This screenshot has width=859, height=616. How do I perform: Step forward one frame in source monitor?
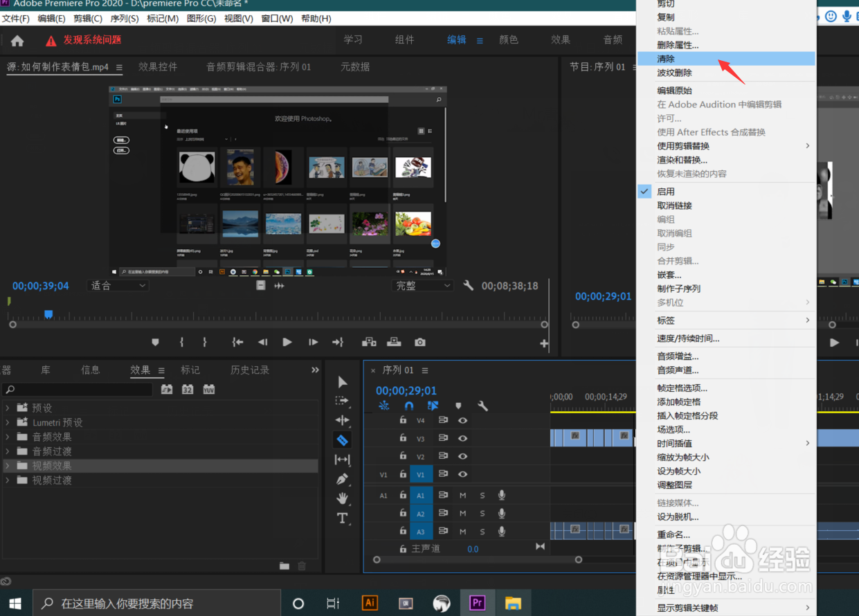pyautogui.click(x=313, y=342)
